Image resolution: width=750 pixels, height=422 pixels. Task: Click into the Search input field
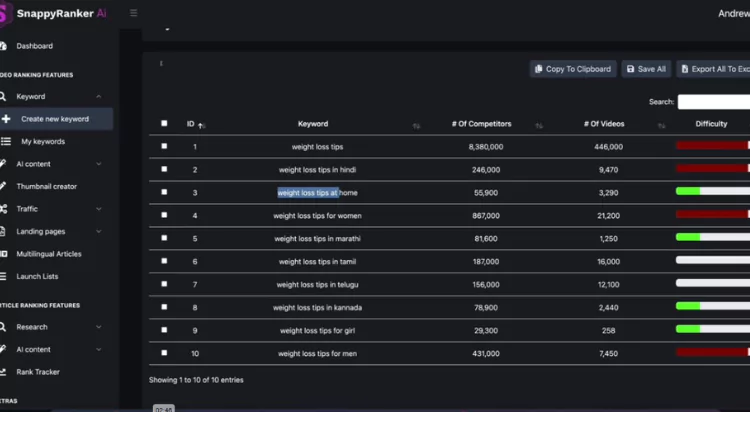(x=714, y=102)
